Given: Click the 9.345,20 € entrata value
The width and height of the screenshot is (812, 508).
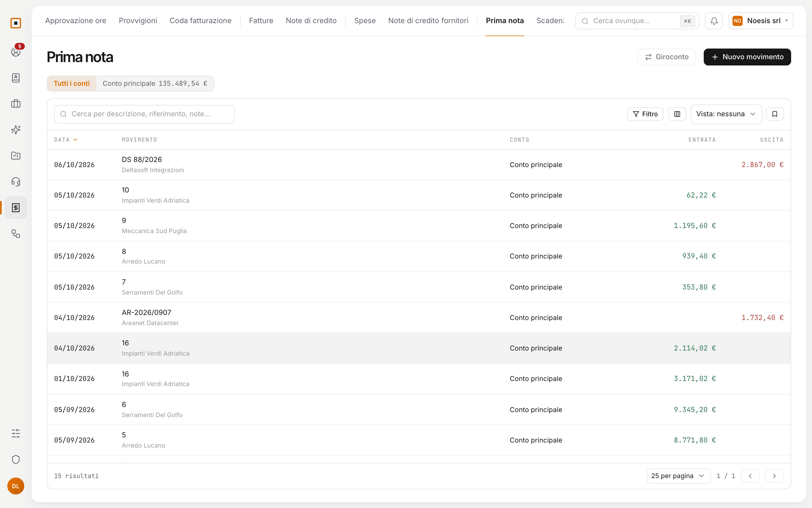Looking at the screenshot, I should point(694,410).
